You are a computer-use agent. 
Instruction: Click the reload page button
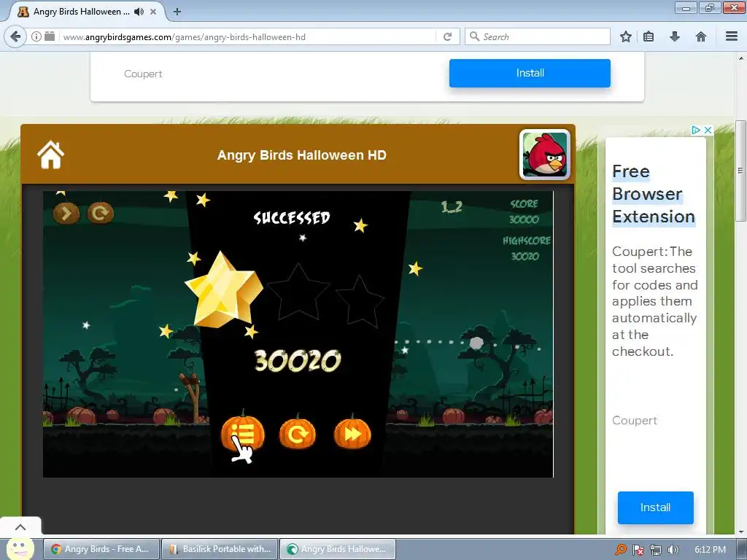[447, 36]
